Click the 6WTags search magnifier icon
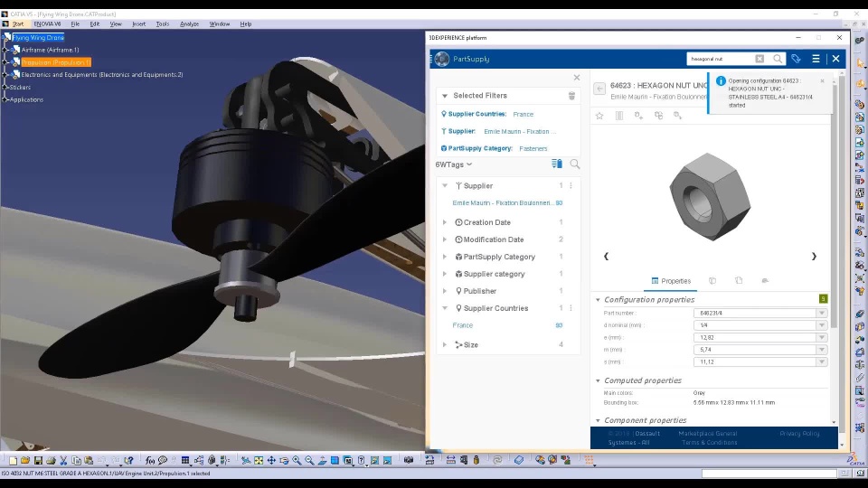 click(x=575, y=164)
